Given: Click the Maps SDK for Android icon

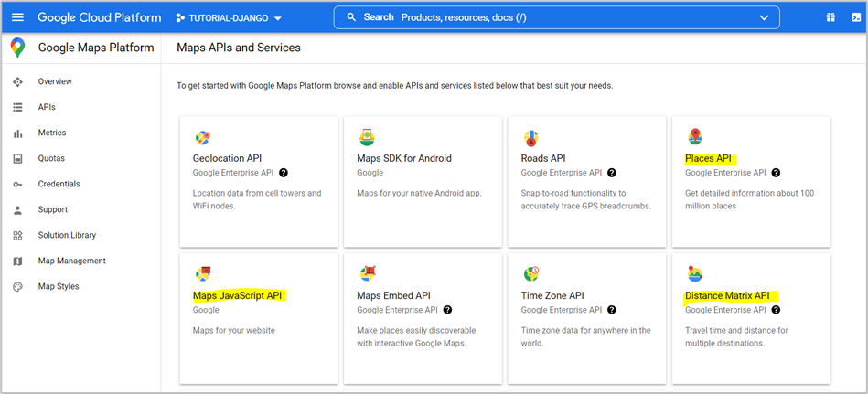Looking at the screenshot, I should 367,137.
